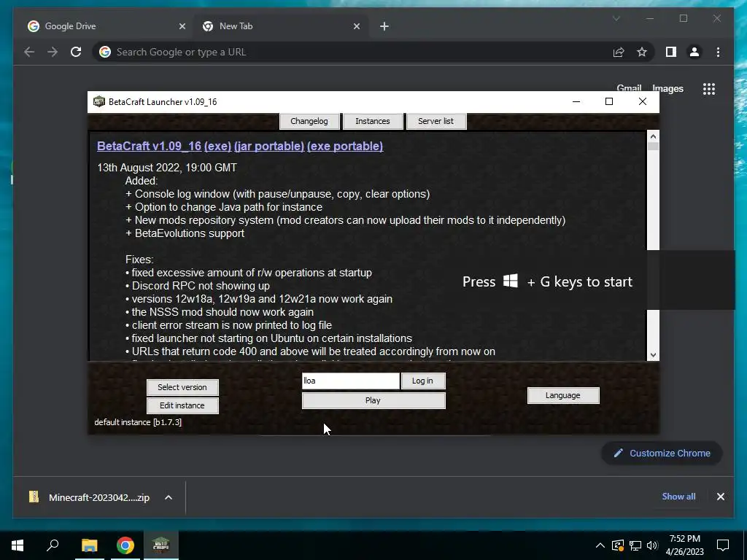Click the Log in button

coord(422,381)
